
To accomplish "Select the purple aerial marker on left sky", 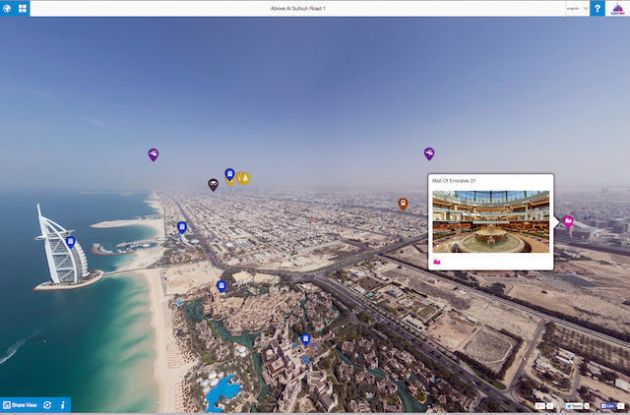I will [153, 154].
